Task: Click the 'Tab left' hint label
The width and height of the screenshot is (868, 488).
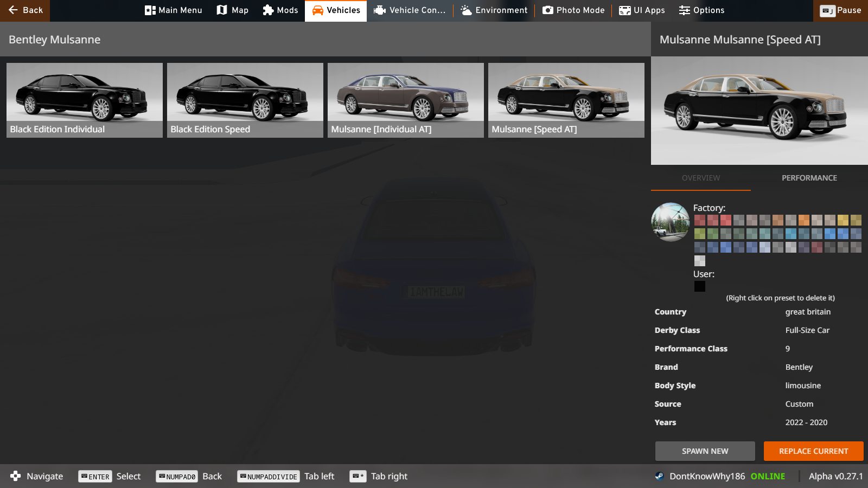Action: pyautogui.click(x=319, y=476)
